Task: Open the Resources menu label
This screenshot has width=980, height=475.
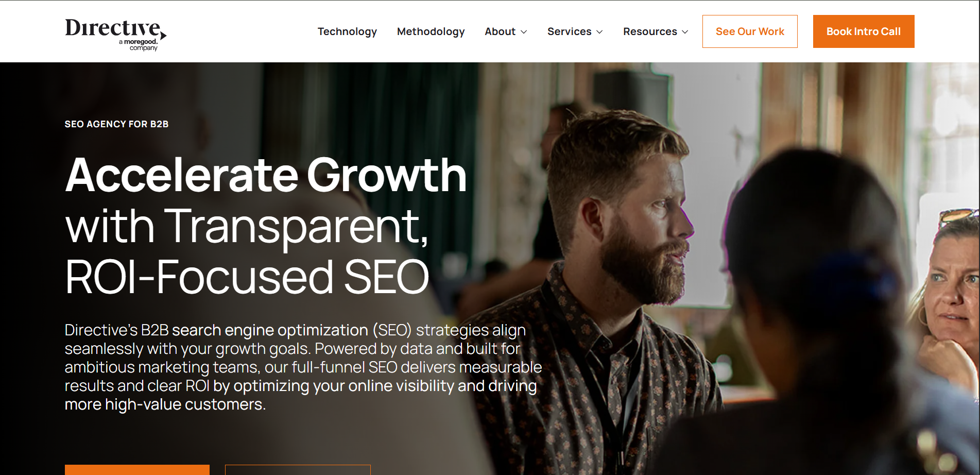Action: coord(650,31)
